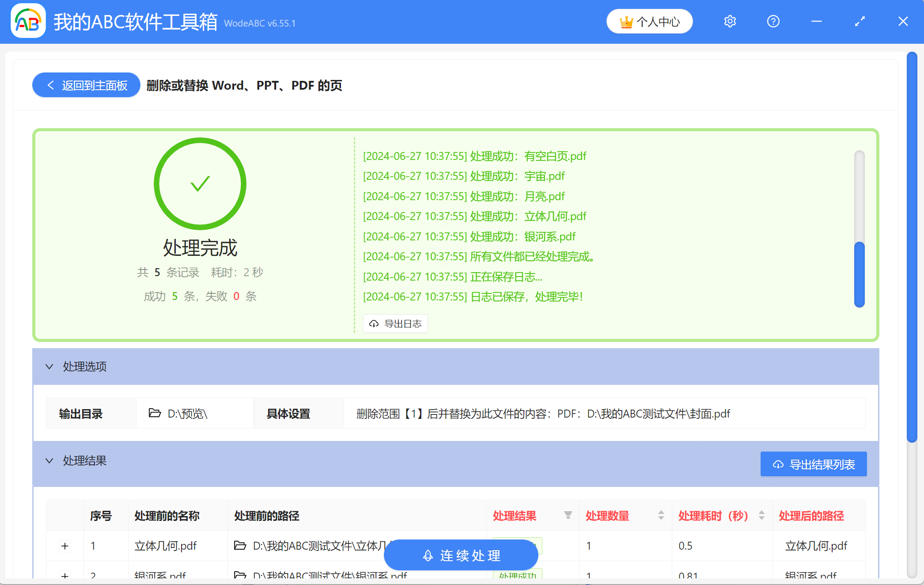Open the settings gear icon

(730, 21)
